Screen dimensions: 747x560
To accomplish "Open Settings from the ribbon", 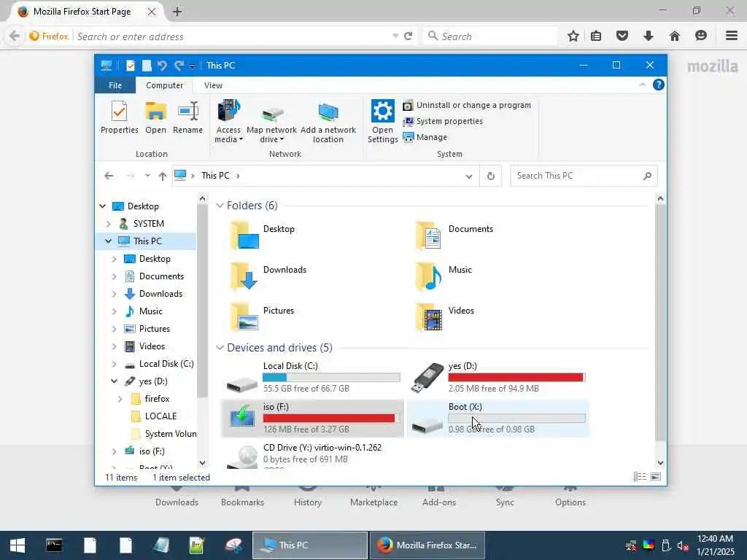I will [382, 122].
